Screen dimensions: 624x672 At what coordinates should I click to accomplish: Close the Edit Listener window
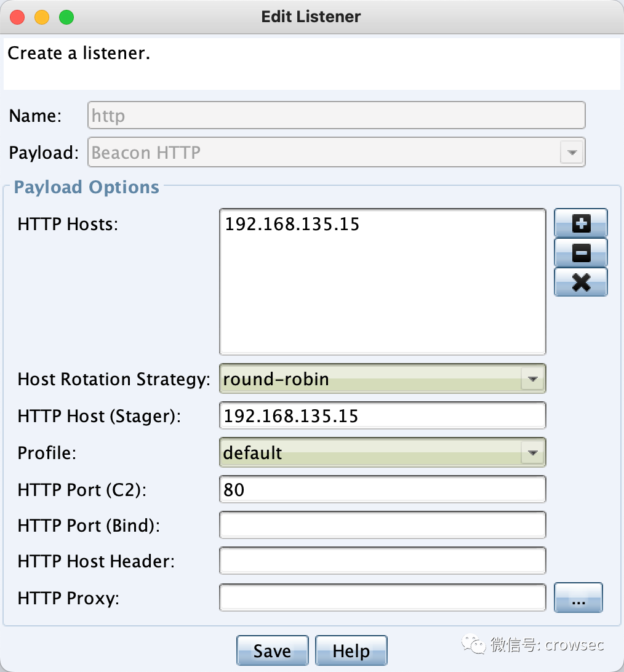(x=17, y=17)
